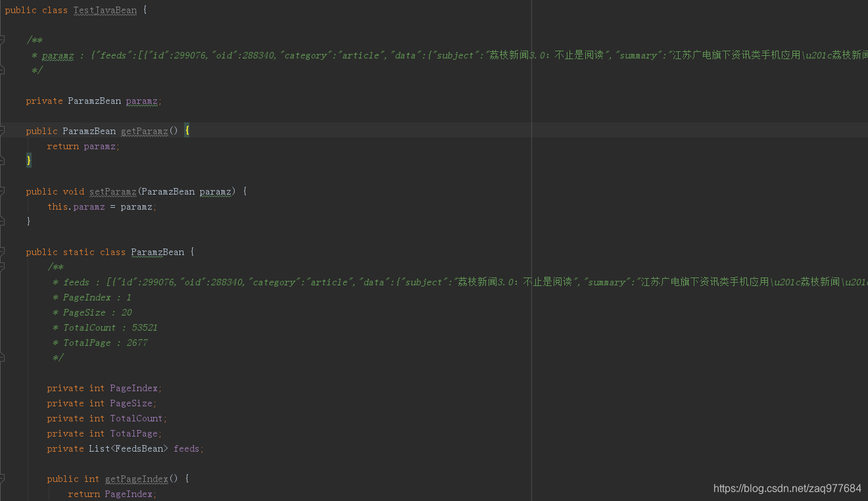The width and height of the screenshot is (868, 501).
Task: Collapse the TestJavaBean class fold marker
Action: coord(3,10)
